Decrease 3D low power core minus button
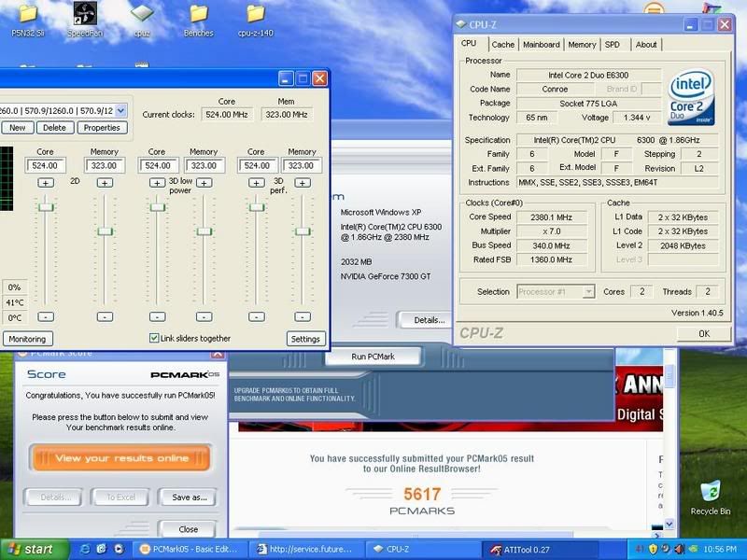Image resolution: width=747 pixels, height=560 pixels. coord(157,317)
